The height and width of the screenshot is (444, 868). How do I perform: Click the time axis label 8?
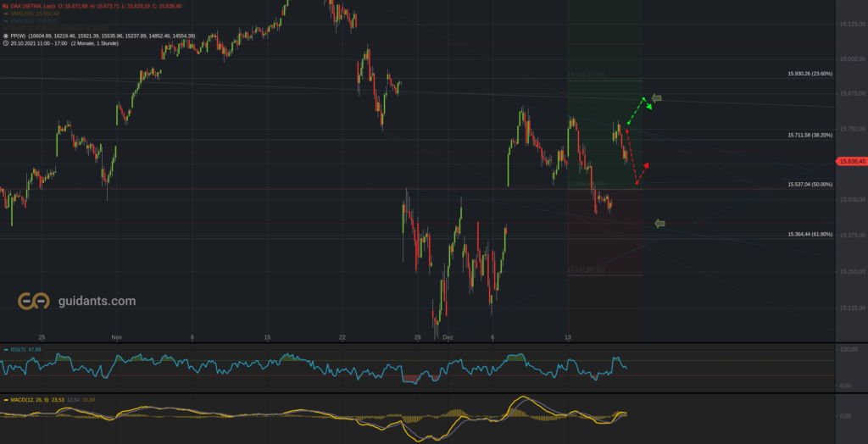point(192,336)
